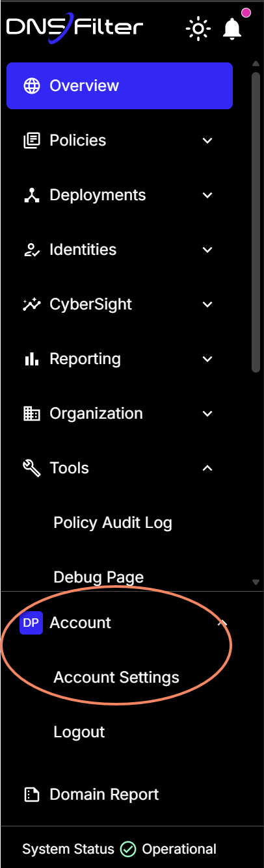Click the CyberSight sparkline icon
This screenshot has width=264, height=868.
tap(31, 304)
